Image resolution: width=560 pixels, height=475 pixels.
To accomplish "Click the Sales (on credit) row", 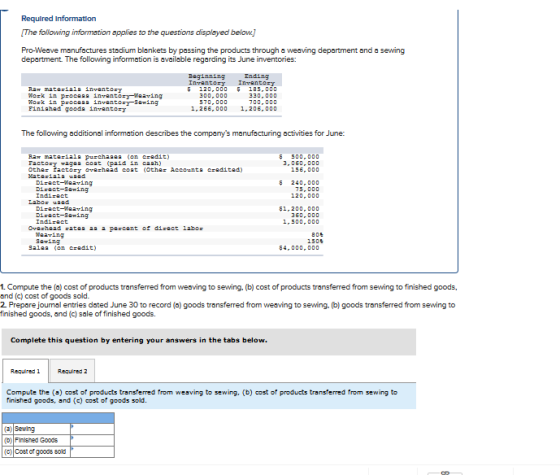I will click(x=174, y=248).
